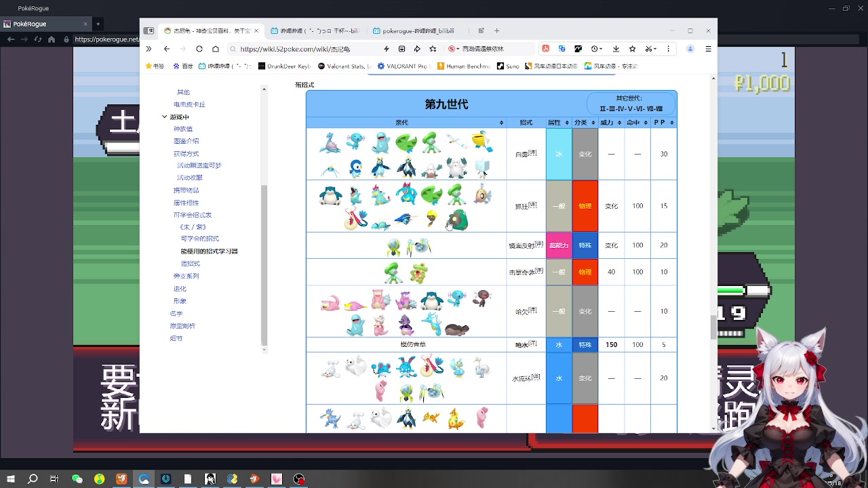868x488 pixels.
Task: Open the 哈欠 move link
Action: pos(522,312)
